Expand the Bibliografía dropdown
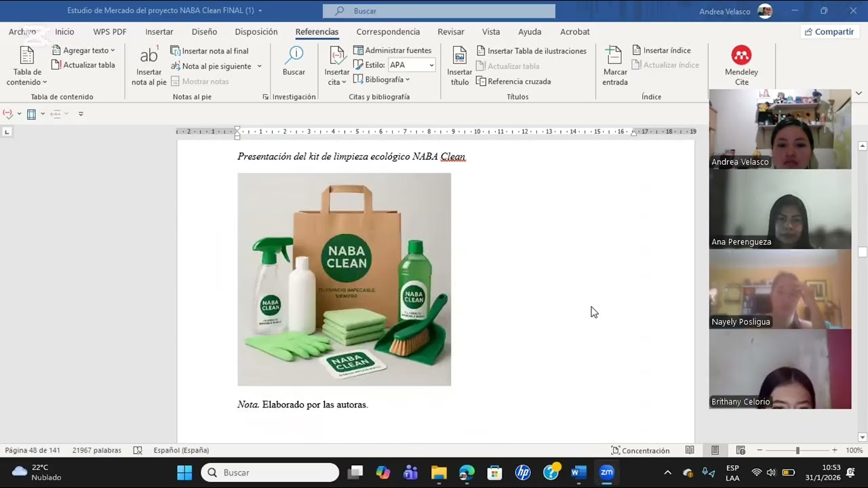Image resolution: width=868 pixels, height=488 pixels. pyautogui.click(x=382, y=79)
